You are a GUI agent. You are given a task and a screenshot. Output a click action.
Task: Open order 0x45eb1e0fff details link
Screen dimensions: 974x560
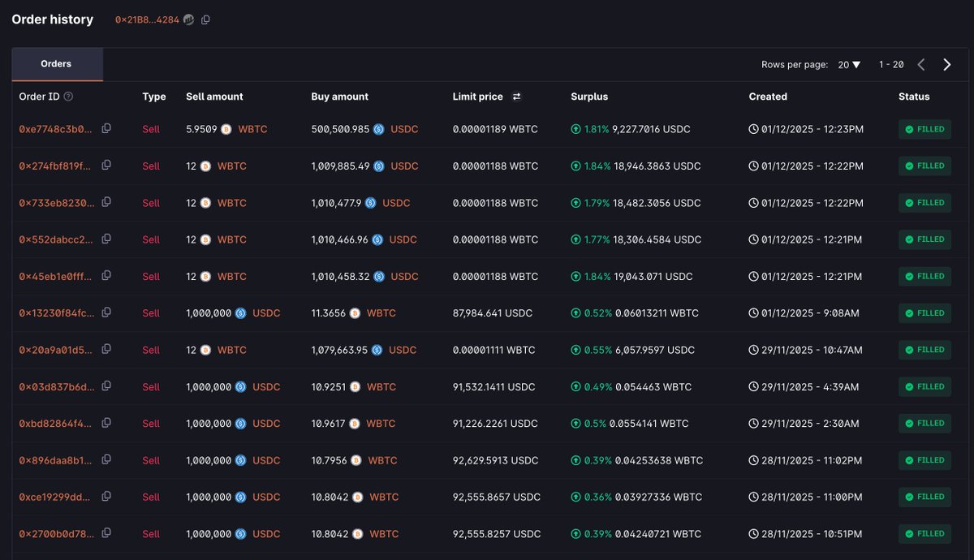pyautogui.click(x=56, y=277)
